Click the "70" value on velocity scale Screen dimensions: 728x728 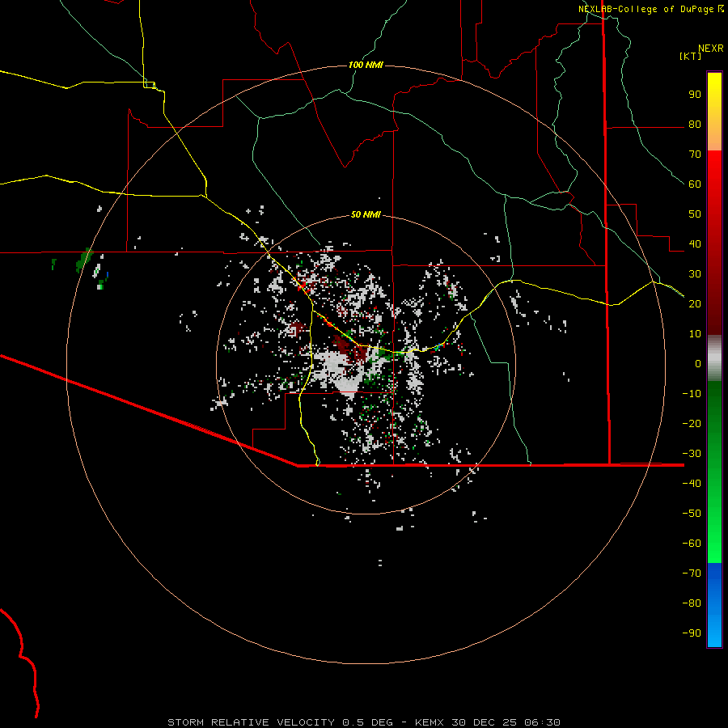[695, 154]
